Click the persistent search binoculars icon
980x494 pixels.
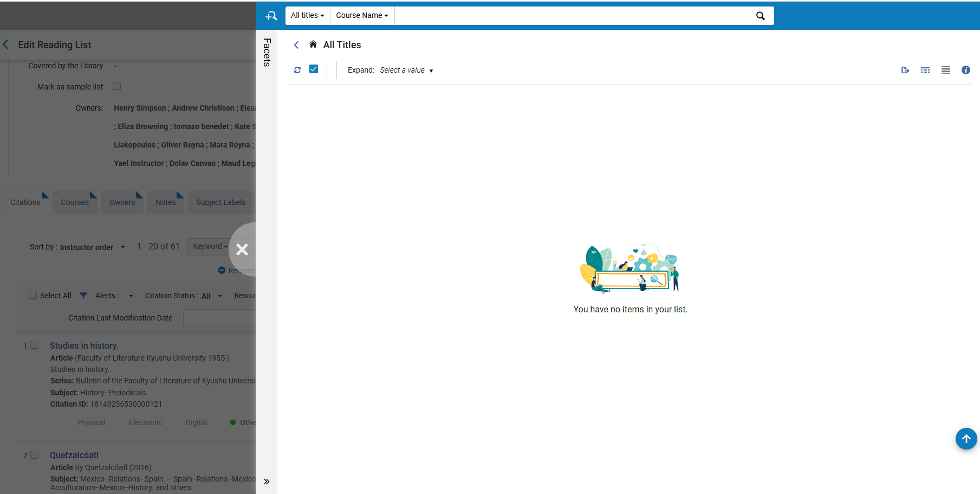pos(271,16)
